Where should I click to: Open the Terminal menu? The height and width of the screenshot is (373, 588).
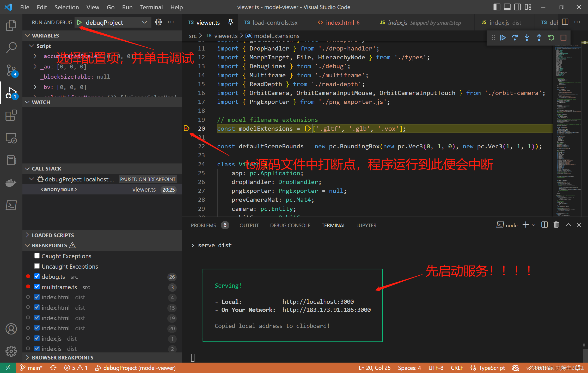point(151,7)
